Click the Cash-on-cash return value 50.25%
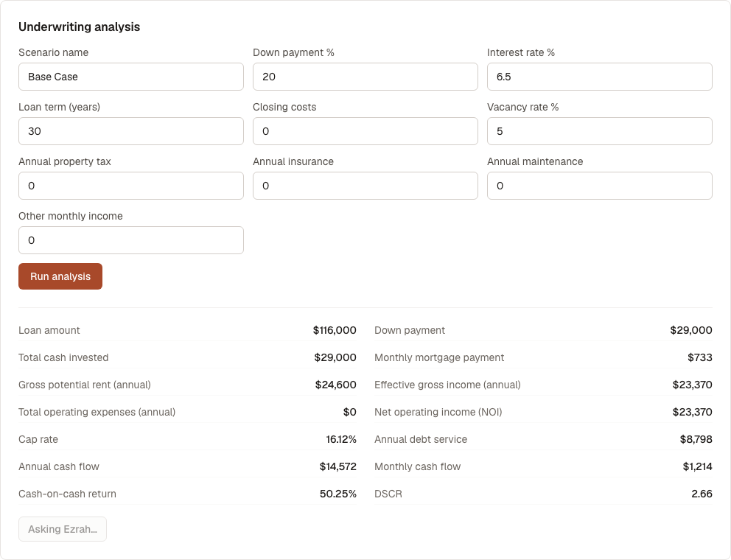The width and height of the screenshot is (731, 560). [338, 494]
